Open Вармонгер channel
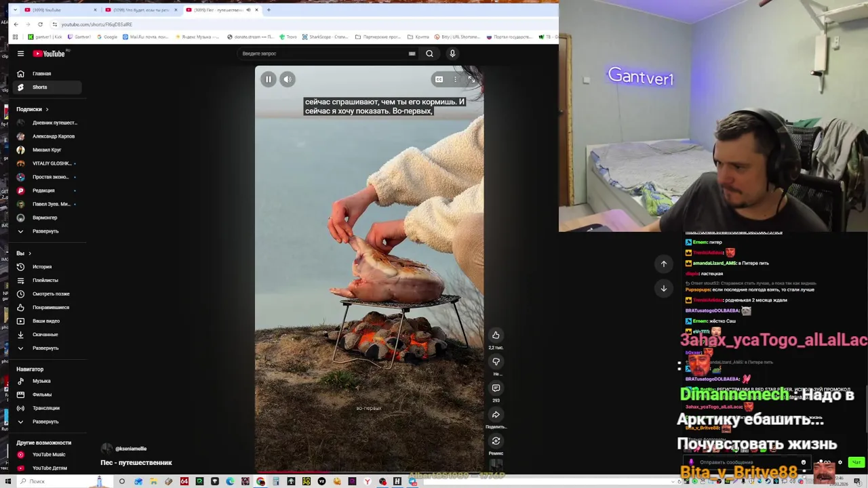 [47, 218]
